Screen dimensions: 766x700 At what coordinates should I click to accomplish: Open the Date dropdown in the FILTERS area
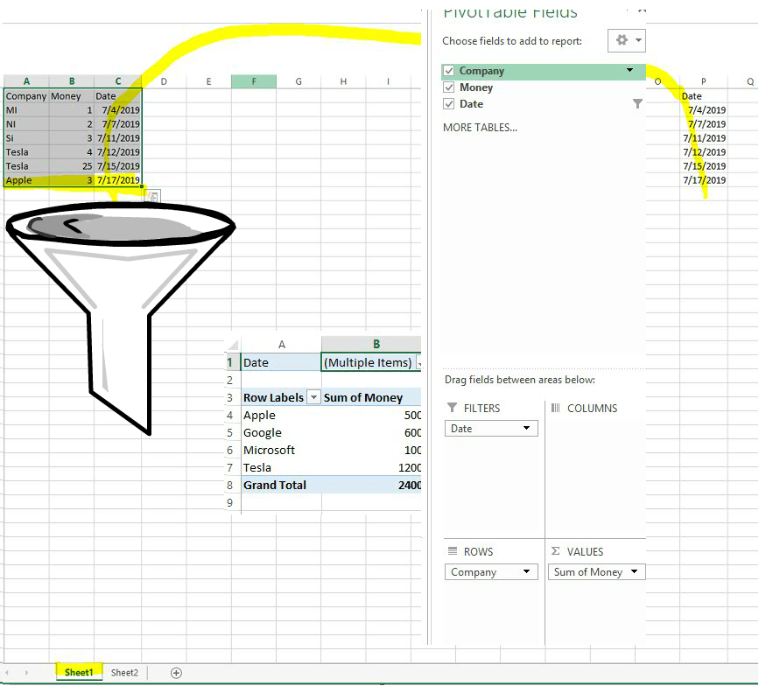coord(525,428)
